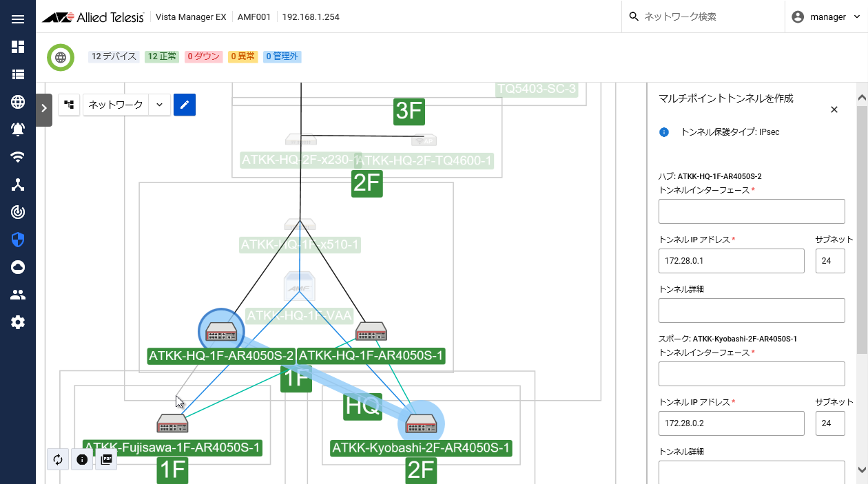Filter by the 0 ダウン status badge

tap(203, 56)
